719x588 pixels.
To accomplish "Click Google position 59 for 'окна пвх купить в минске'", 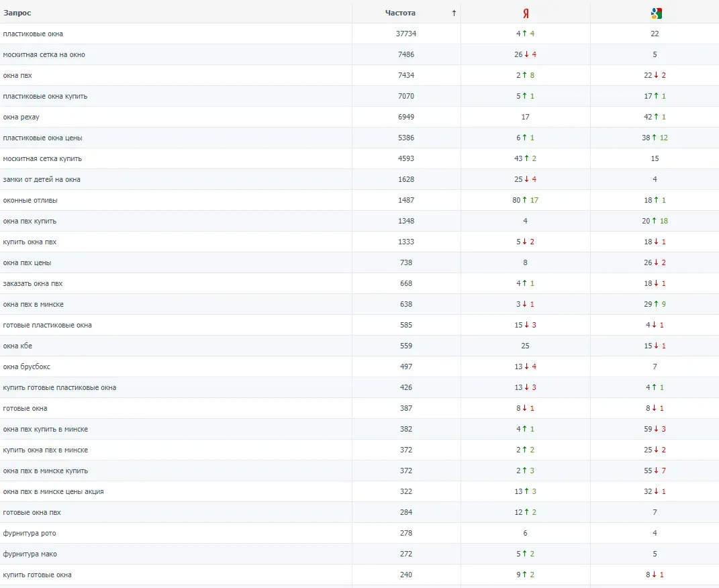I will coord(648,429).
